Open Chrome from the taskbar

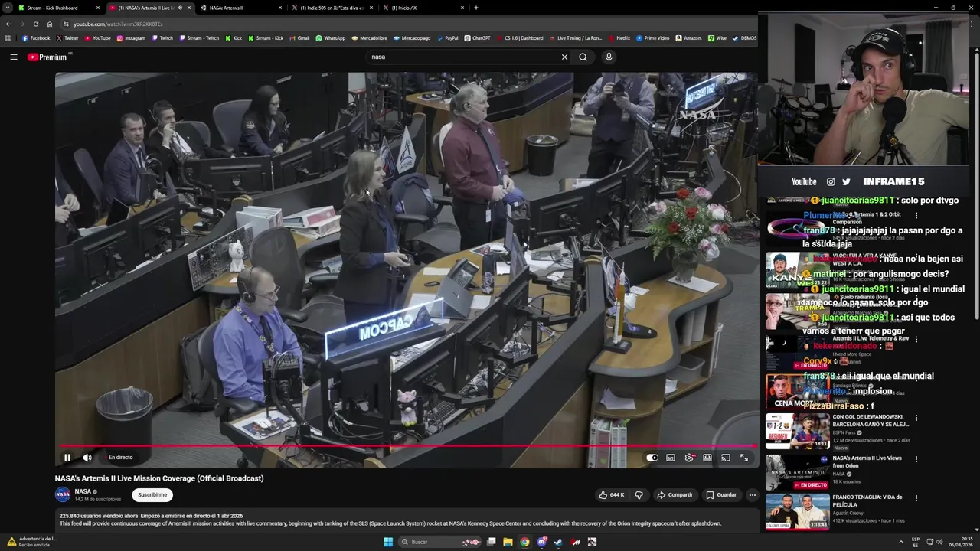(524, 542)
